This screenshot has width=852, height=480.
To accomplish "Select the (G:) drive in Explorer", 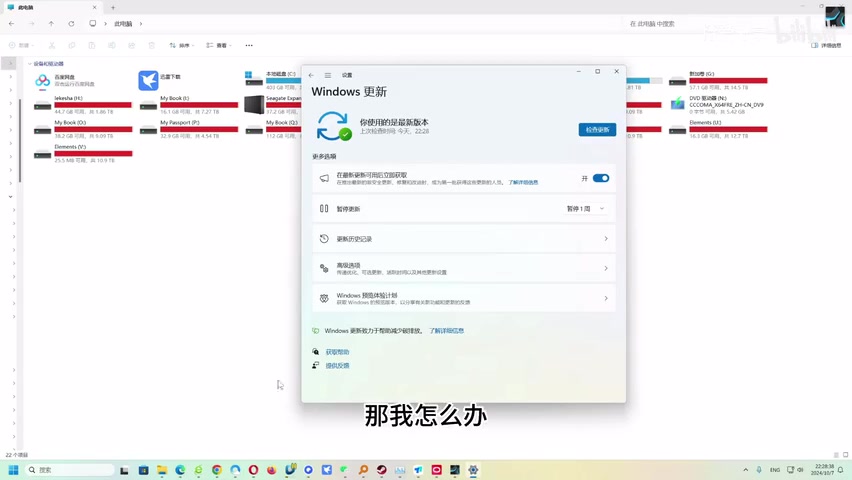I will 717,80.
